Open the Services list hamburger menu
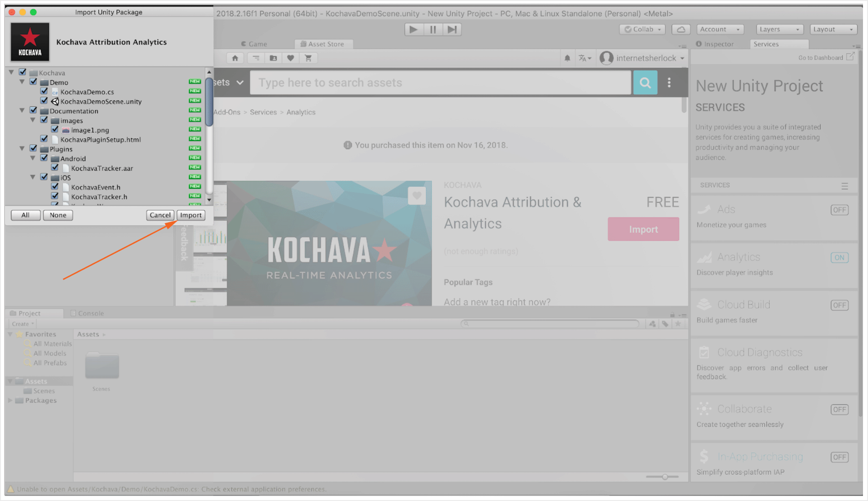This screenshot has width=868, height=501. tap(845, 186)
